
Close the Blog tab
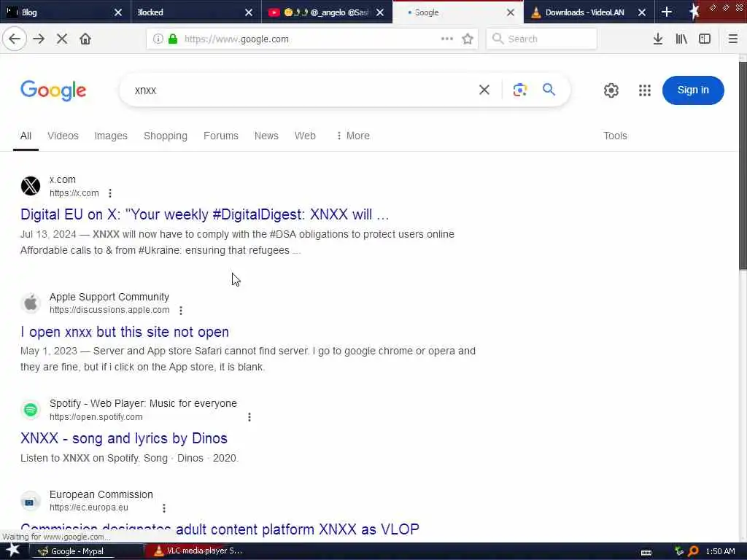(118, 12)
